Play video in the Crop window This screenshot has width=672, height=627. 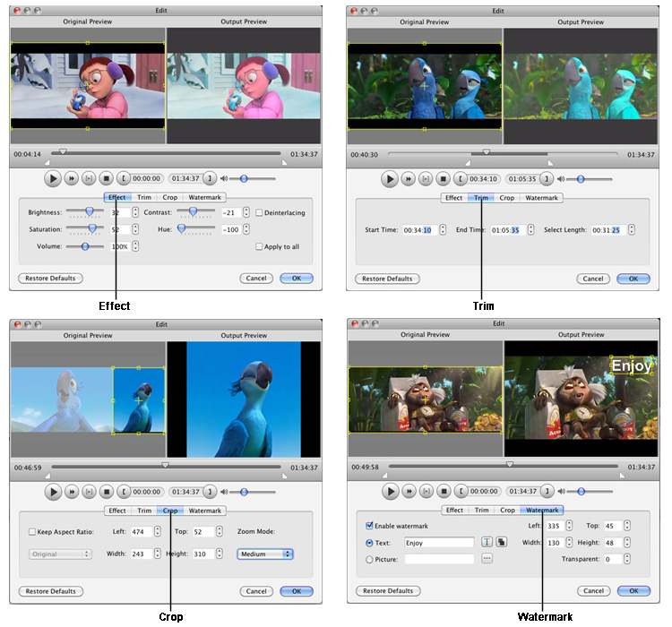[53, 492]
